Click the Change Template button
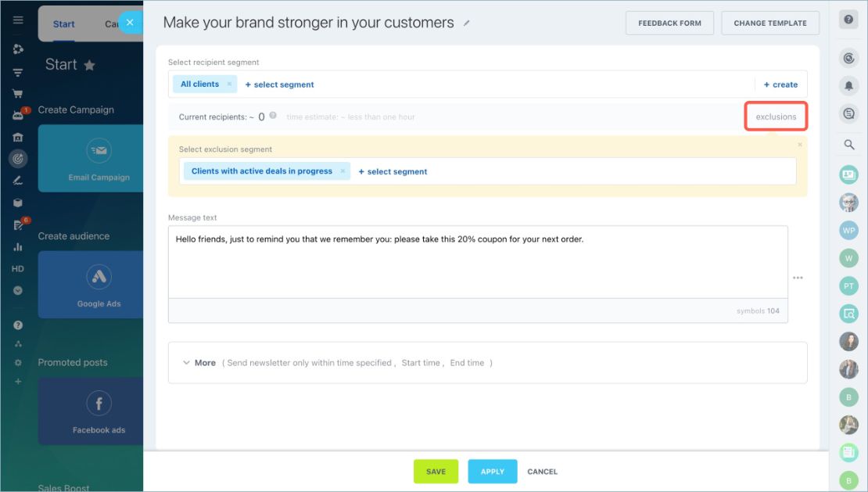This screenshot has width=868, height=492. pos(770,23)
